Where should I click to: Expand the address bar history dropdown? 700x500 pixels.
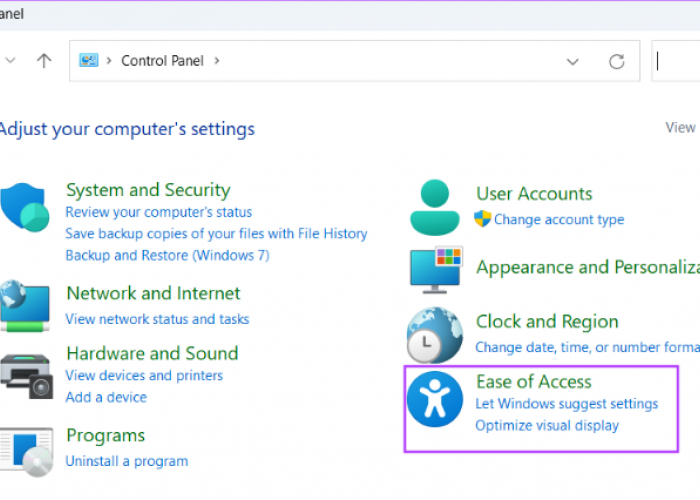point(572,61)
